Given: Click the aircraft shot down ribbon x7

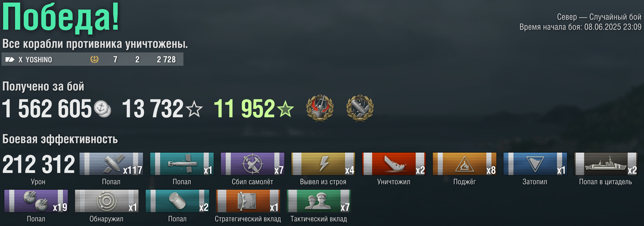Looking at the screenshot, I should pos(253,164).
